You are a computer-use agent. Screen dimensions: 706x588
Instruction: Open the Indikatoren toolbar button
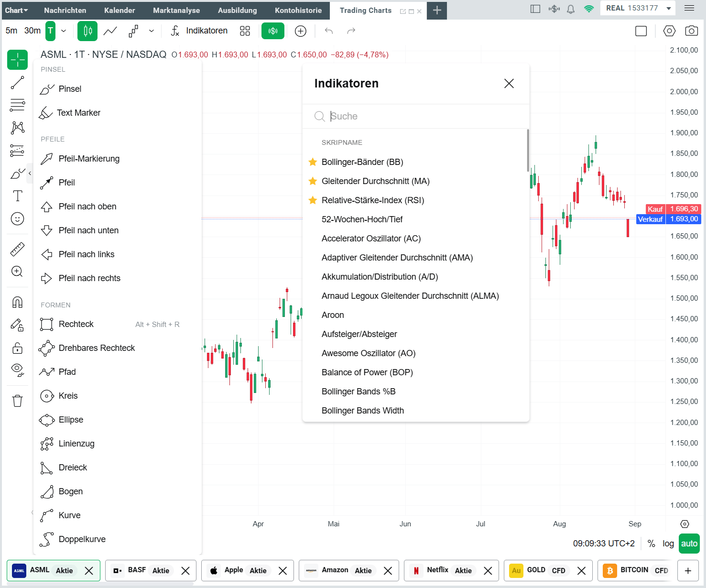click(199, 31)
